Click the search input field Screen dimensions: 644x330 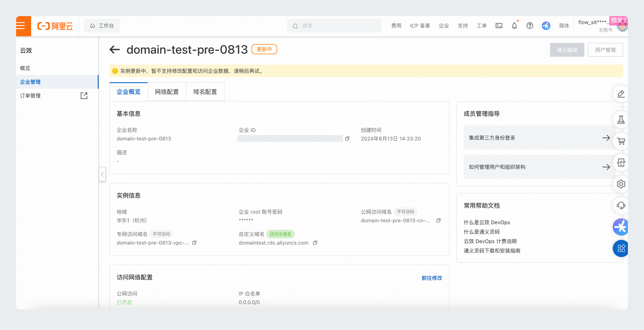tap(334, 26)
